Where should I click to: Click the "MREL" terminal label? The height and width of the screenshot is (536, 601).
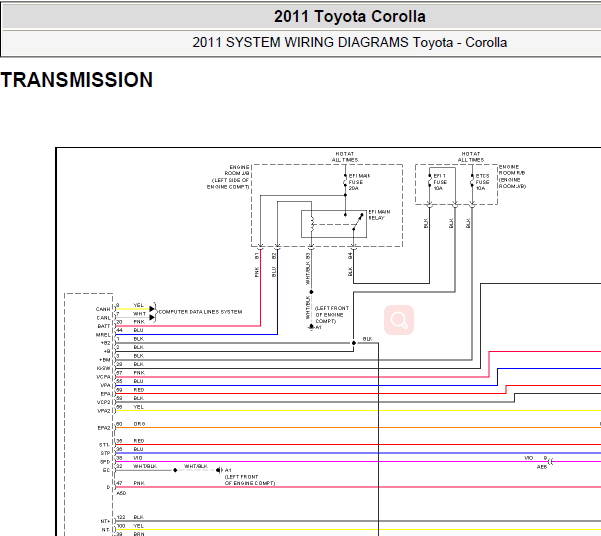pos(103,335)
